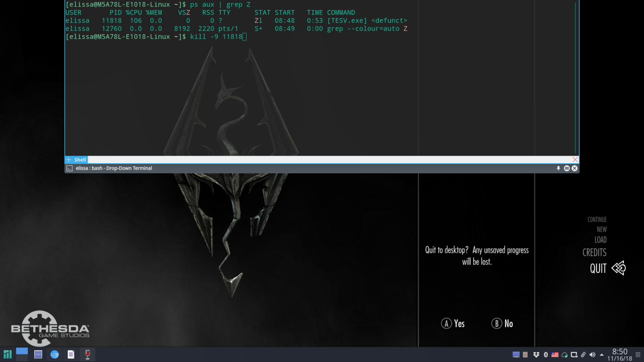Image resolution: width=644 pixels, height=362 pixels.
Task: Open the display and screen lock tray icon
Action: coord(574,355)
